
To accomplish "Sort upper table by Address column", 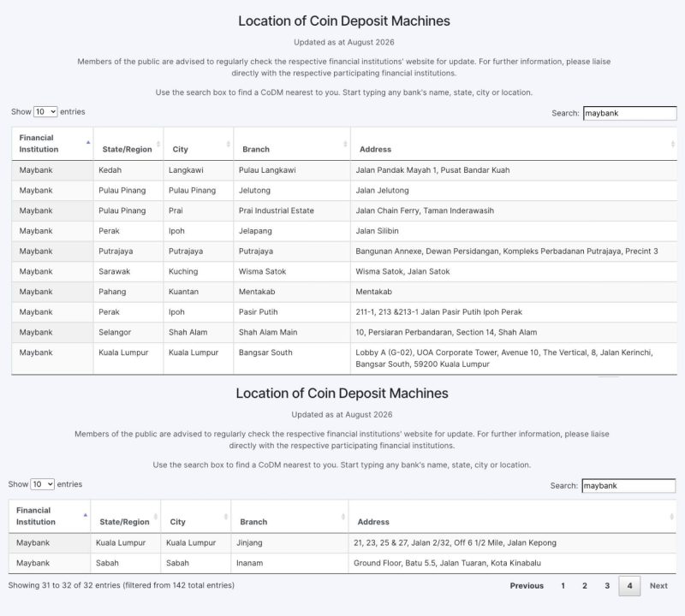I will click(x=514, y=144).
